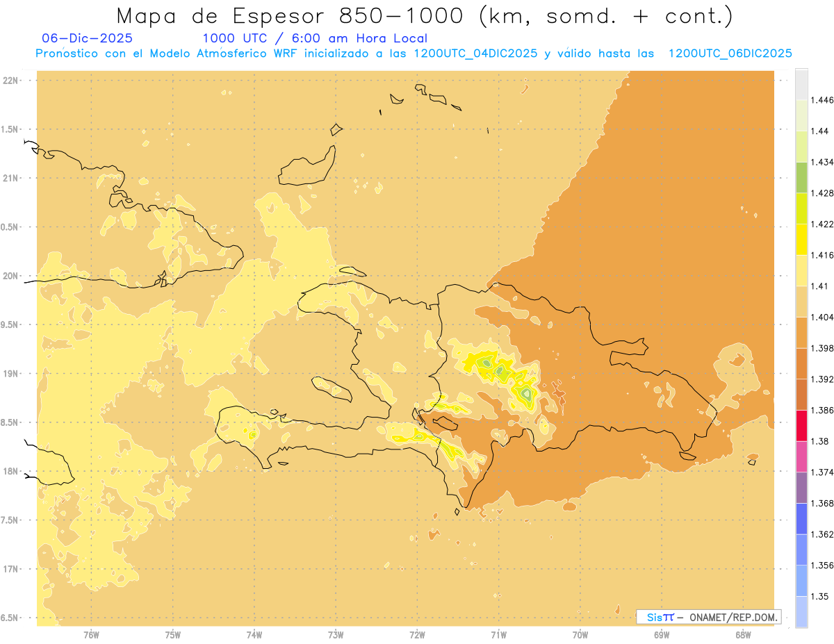Viewport: 834px width, 644px height.
Task: Select the '70W' longitude label
Action: (580, 634)
